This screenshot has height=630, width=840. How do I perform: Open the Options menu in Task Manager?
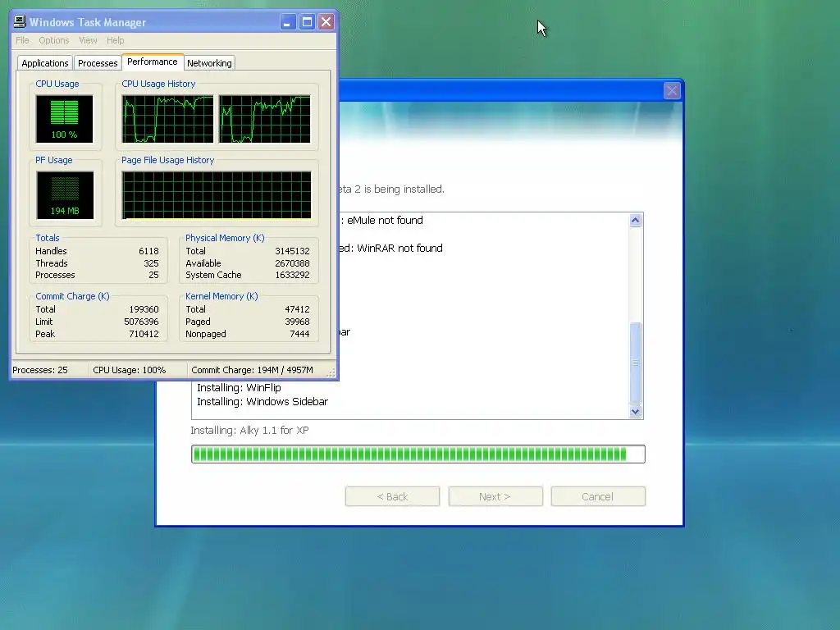53,40
